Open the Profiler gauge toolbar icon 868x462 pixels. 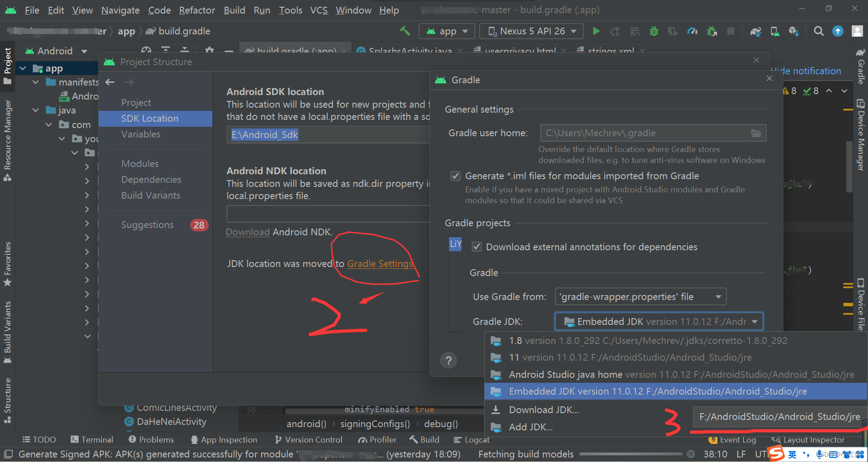tap(692, 31)
